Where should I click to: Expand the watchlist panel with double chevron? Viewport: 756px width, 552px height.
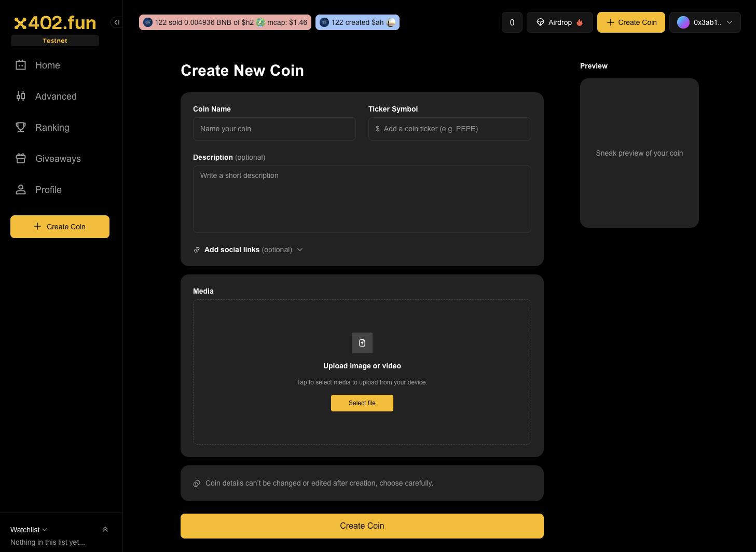pyautogui.click(x=105, y=530)
